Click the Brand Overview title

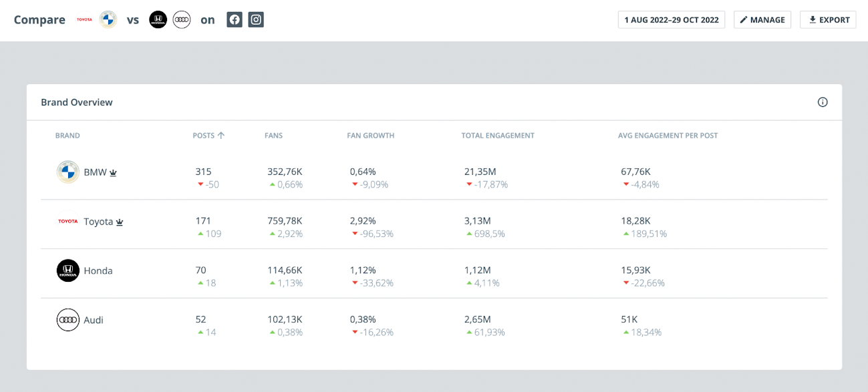(77, 102)
